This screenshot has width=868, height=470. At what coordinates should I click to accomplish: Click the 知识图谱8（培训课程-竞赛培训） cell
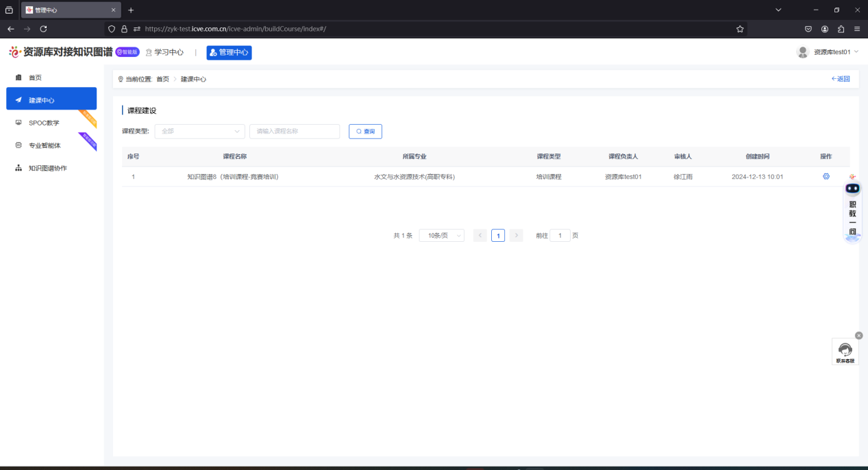click(x=233, y=177)
